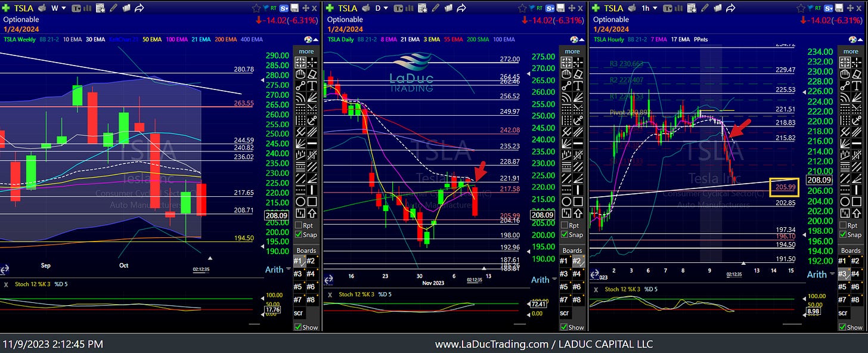Toggle the Rpt checkbox on hourly chart
868x353 pixels.
coord(843,225)
